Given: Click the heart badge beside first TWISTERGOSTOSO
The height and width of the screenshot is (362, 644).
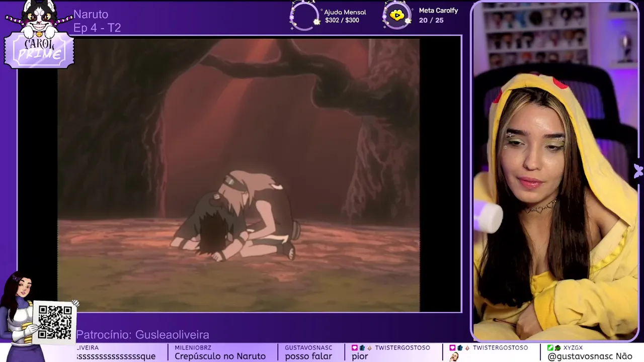Looking at the screenshot, I should 355,348.
